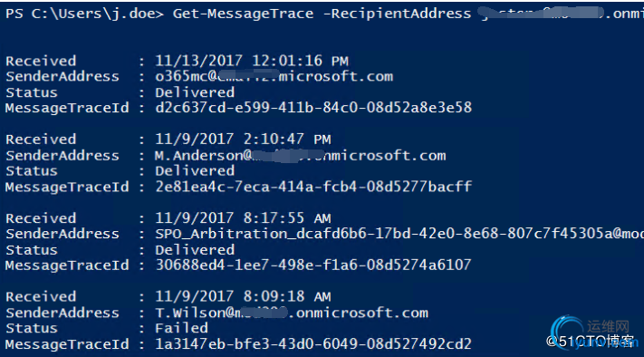This screenshot has height=357, width=644.
Task: Click the SPO_Arbitration sender address
Action: tap(399, 234)
